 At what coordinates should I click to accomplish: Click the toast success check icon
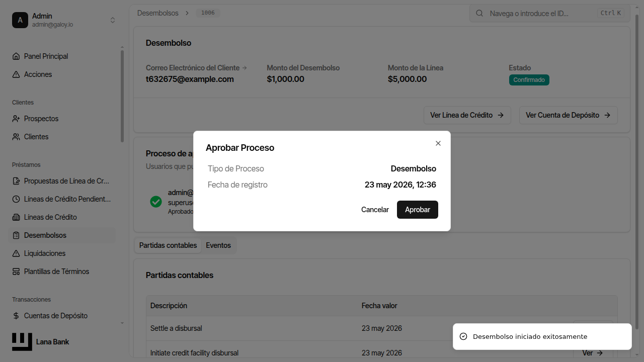coord(463,336)
